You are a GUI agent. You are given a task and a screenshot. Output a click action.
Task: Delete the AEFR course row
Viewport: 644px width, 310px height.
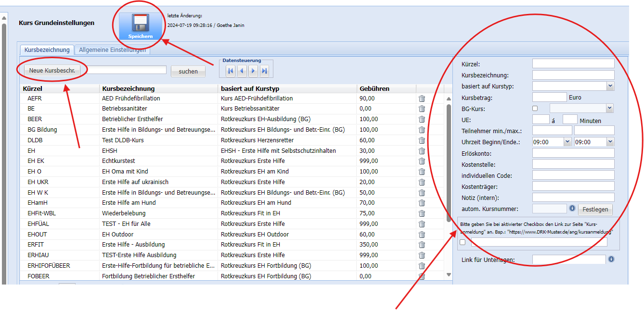(422, 99)
